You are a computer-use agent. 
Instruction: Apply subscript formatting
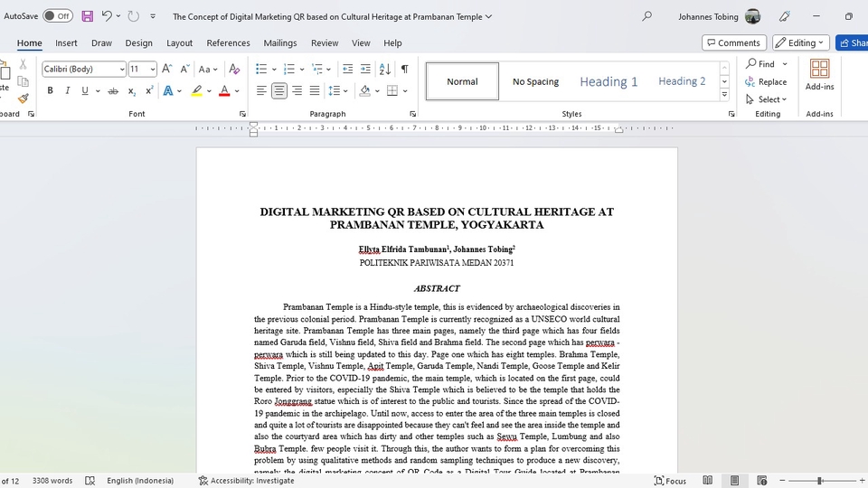(131, 90)
